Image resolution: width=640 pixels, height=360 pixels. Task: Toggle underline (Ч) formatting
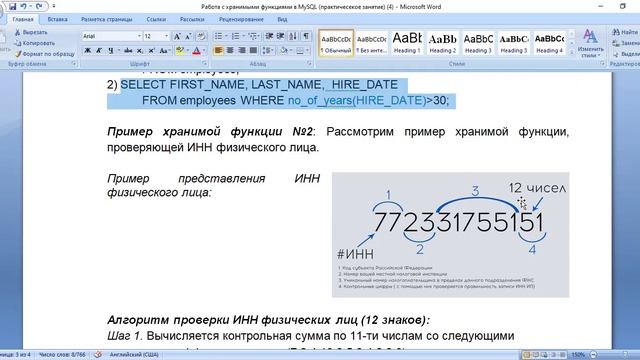tap(111, 51)
